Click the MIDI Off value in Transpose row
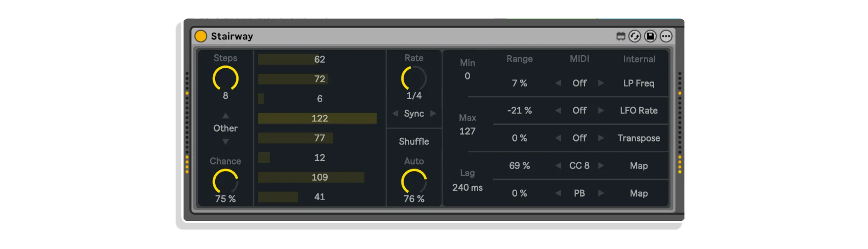Image resolution: width=868 pixels, height=249 pixels. click(580, 138)
